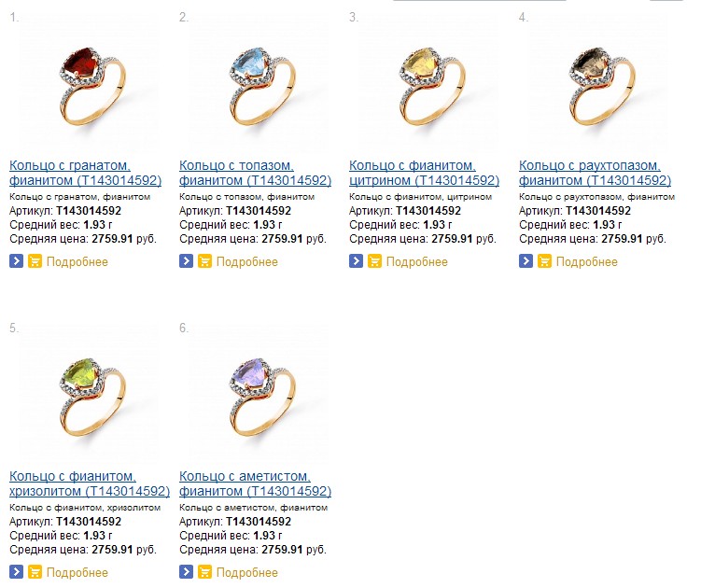Click cart icon under amethyst ring
This screenshot has height=588, width=701.
coord(204,572)
